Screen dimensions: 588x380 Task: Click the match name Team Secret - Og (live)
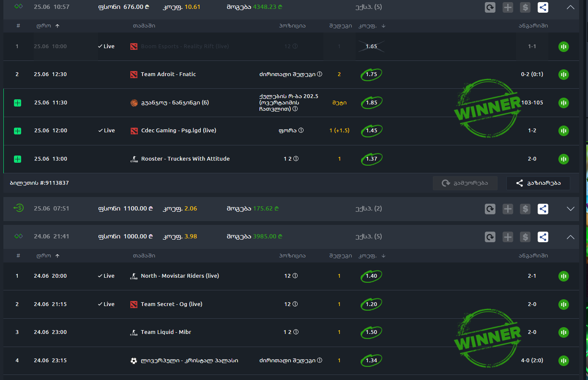coord(172,304)
